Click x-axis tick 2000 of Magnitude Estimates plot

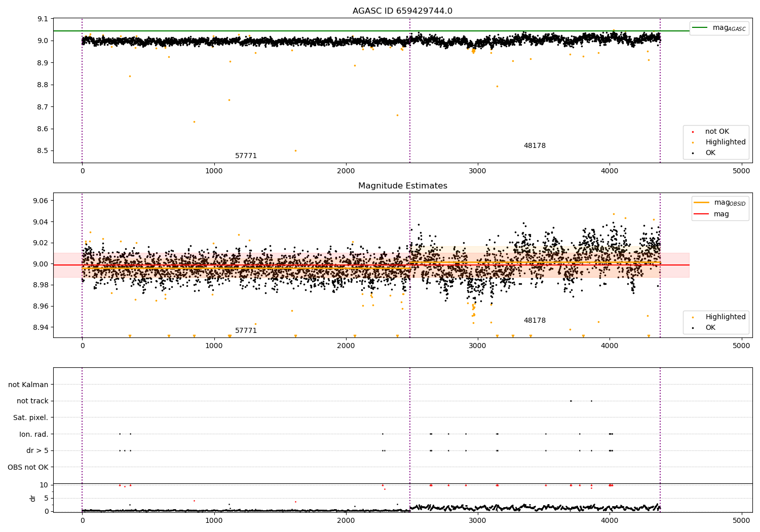click(346, 346)
